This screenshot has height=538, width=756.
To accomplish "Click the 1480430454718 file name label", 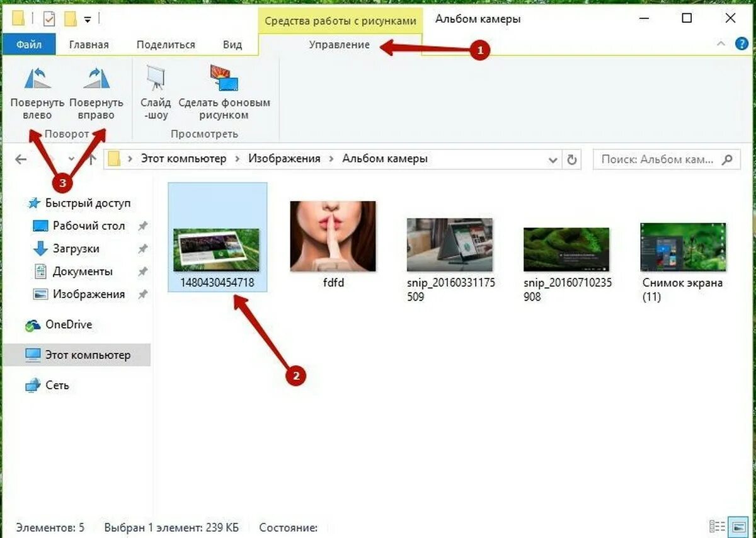I will point(218,283).
